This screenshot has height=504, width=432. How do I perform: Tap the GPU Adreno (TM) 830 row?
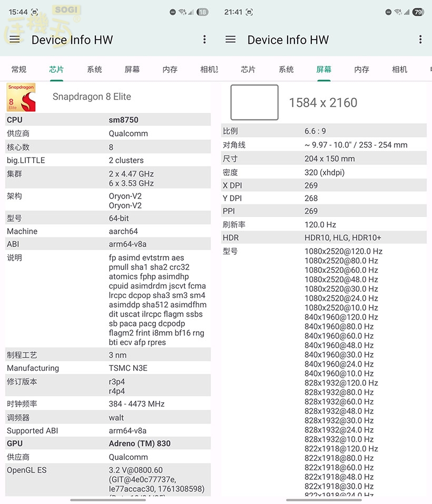click(x=108, y=443)
